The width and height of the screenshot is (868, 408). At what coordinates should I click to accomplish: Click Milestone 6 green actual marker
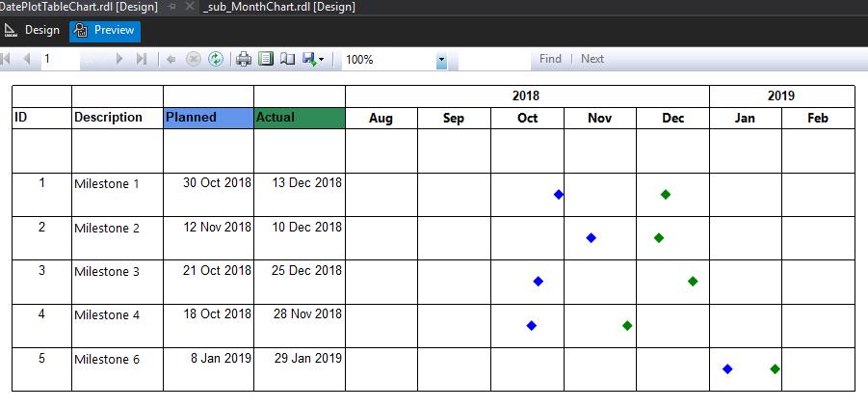[775, 369]
